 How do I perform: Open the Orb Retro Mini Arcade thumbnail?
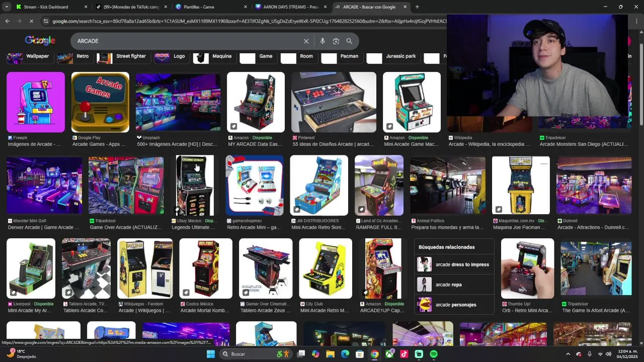pos(527,268)
